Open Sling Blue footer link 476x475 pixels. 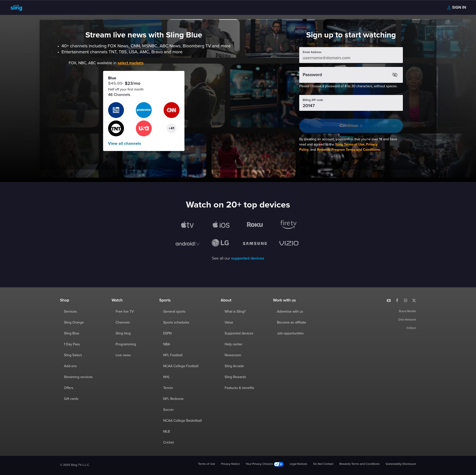coord(71,333)
